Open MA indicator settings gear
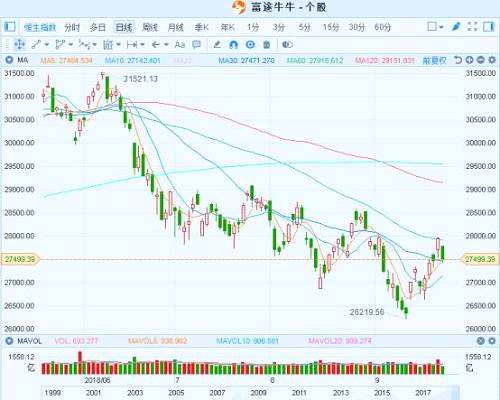Screen dimensions: 500x400 coord(492,60)
